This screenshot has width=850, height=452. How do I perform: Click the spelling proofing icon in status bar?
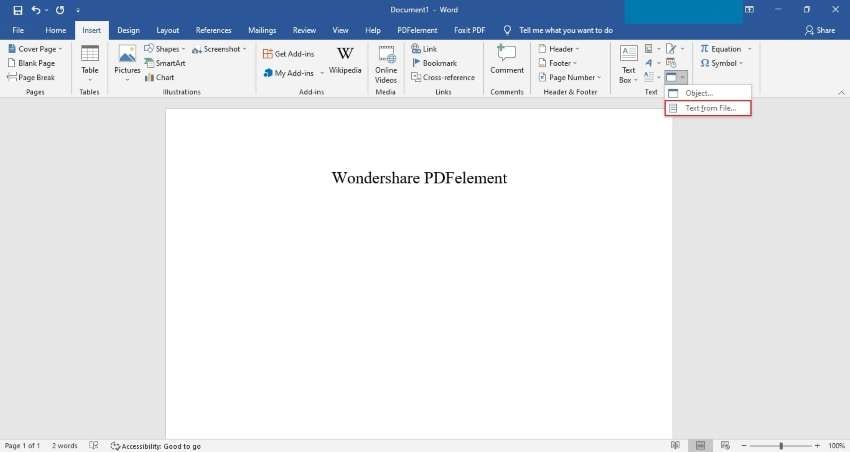click(x=93, y=445)
